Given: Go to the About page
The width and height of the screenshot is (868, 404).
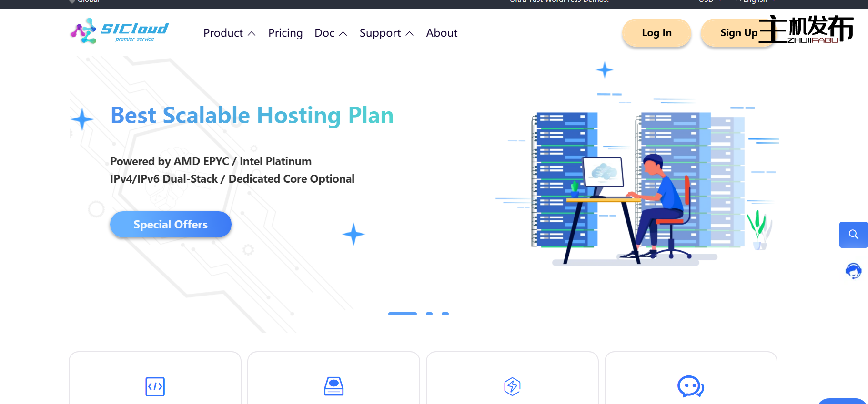Looking at the screenshot, I should tap(442, 33).
